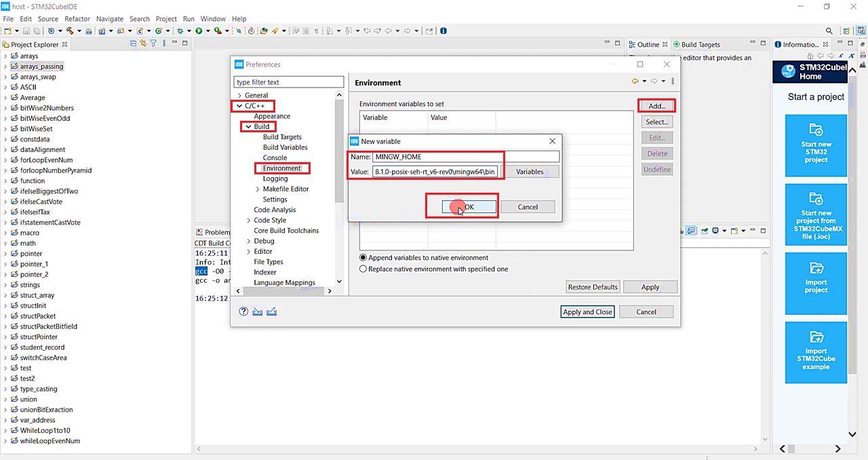
Task: Open the Project menu
Action: pos(166,19)
